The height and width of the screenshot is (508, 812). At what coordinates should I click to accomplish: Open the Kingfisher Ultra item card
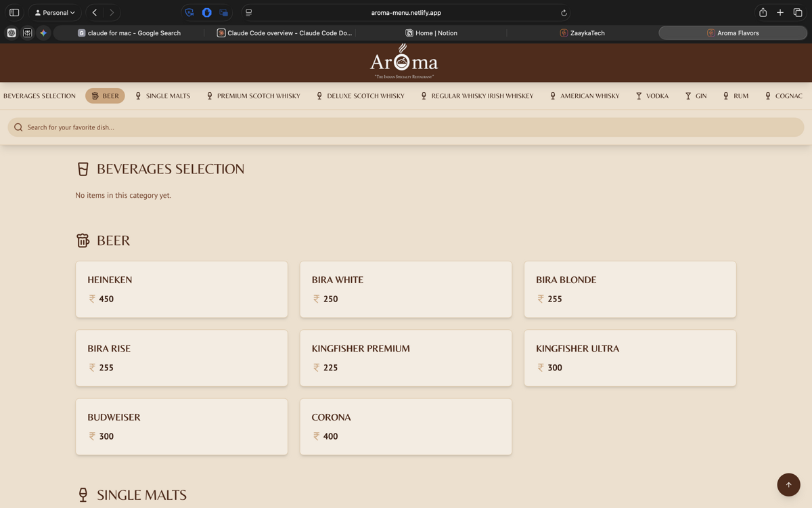point(630,358)
